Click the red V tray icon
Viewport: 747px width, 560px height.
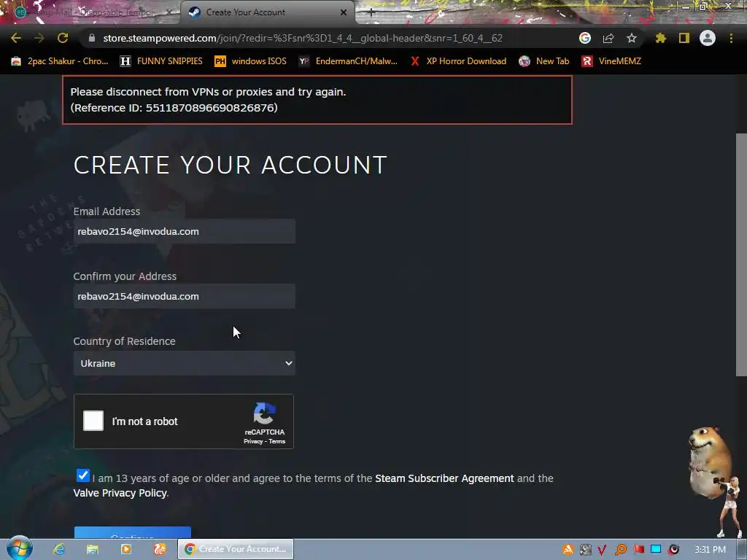603,550
